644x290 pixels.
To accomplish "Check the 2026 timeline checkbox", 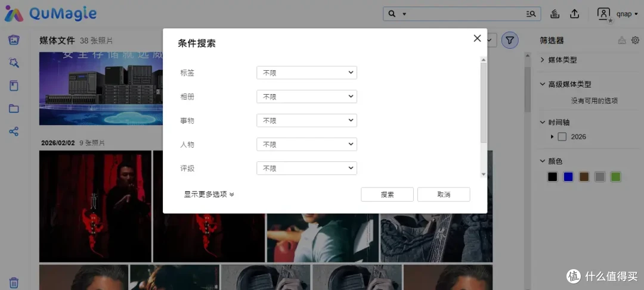I will 562,136.
